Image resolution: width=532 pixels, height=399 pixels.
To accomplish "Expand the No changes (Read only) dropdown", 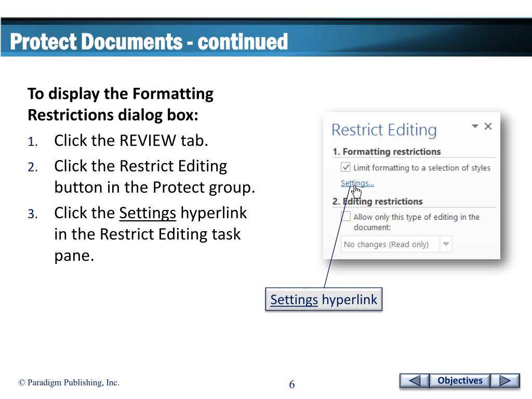I will [x=446, y=244].
